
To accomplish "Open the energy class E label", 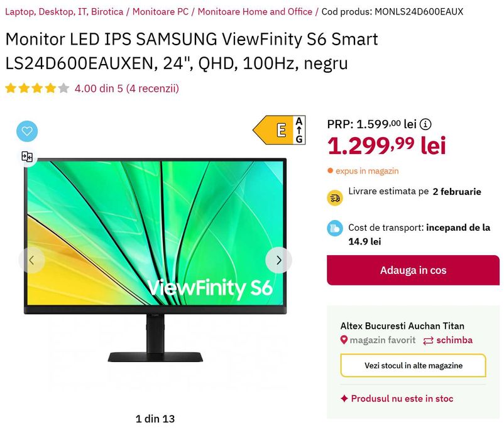I will click(x=279, y=130).
